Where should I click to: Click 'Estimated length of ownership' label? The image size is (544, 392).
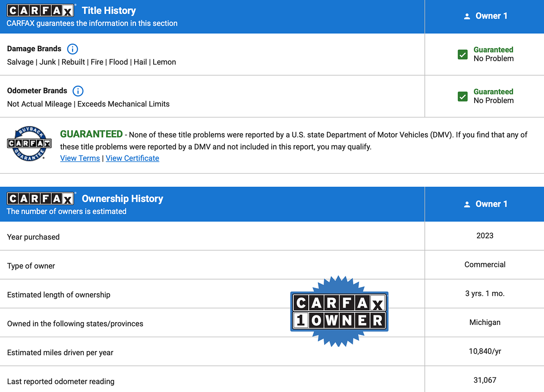[58, 295]
